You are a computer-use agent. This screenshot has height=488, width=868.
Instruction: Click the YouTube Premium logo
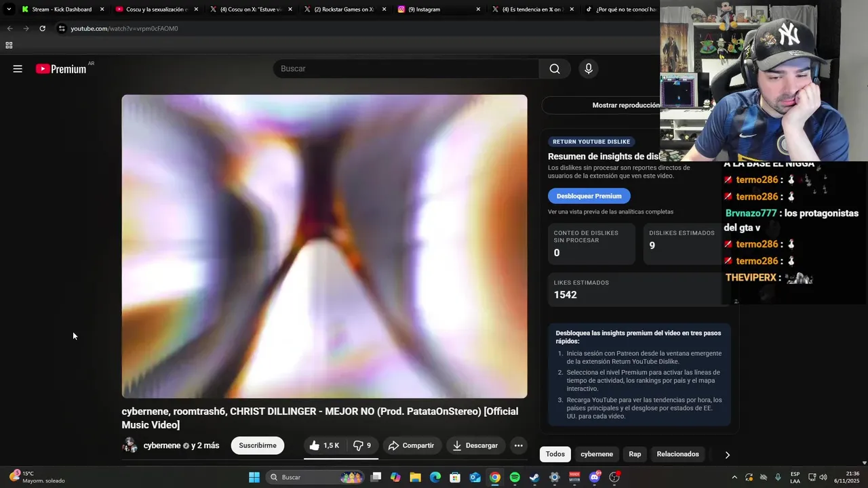[61, 68]
